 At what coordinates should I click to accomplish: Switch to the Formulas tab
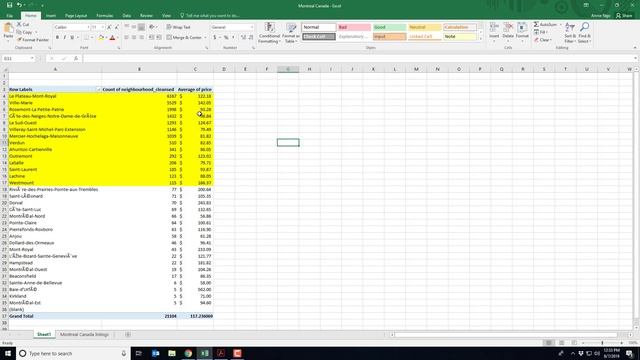pos(105,16)
